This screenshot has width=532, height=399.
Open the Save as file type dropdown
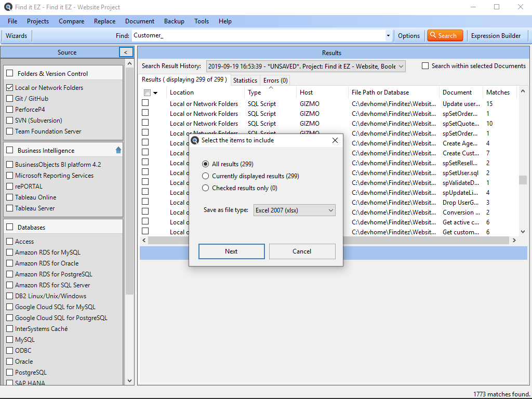[x=295, y=210]
